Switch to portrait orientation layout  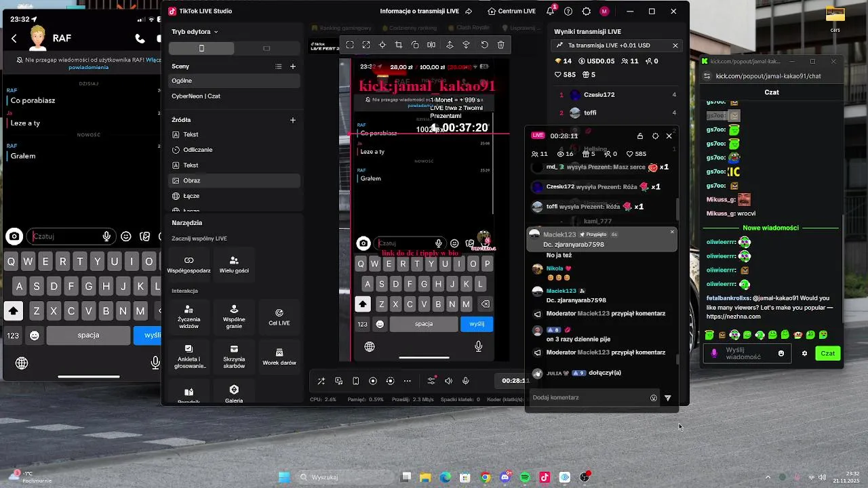(x=201, y=49)
